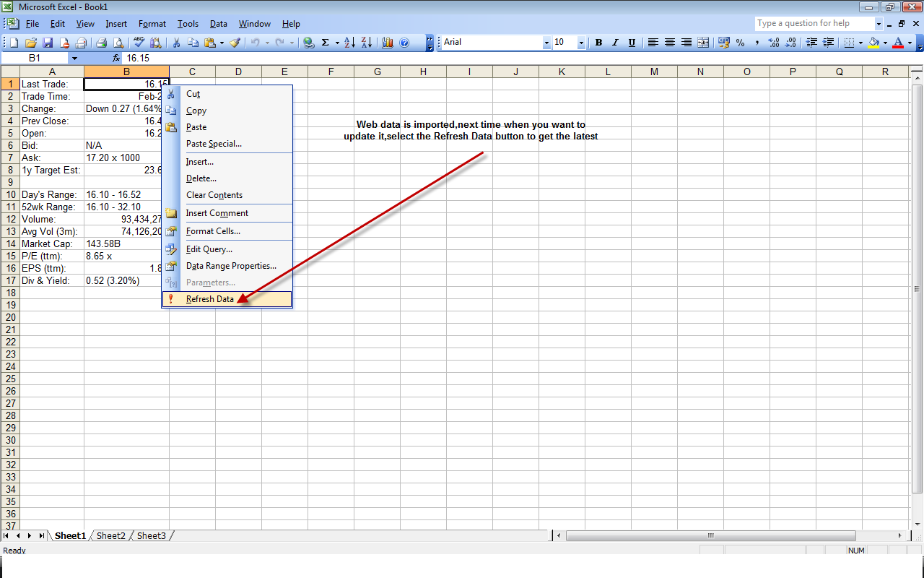Open the Font Color dropdown arrow
Image resolution: width=924 pixels, height=578 pixels.
coord(910,43)
